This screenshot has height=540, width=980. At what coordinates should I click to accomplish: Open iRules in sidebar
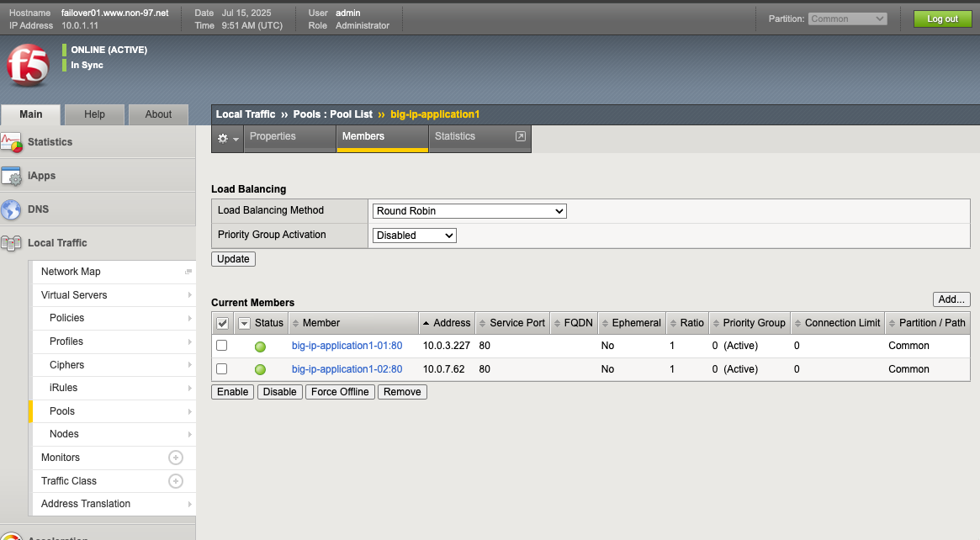[x=114, y=388]
